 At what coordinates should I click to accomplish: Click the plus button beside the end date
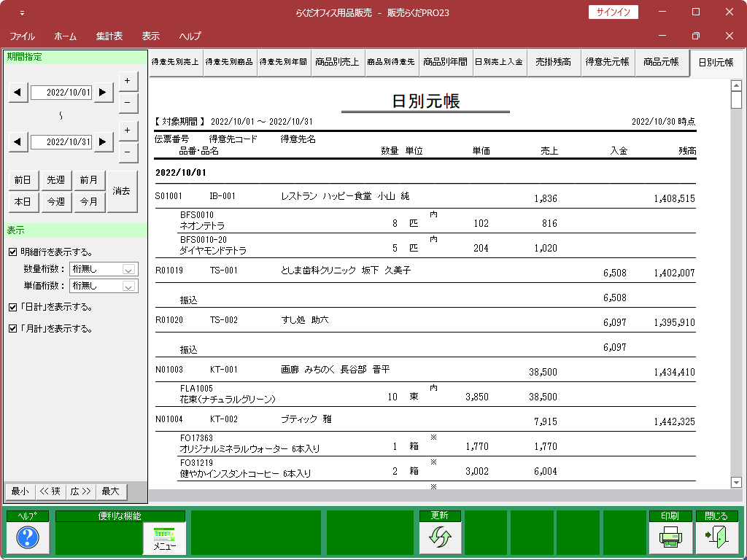click(128, 131)
